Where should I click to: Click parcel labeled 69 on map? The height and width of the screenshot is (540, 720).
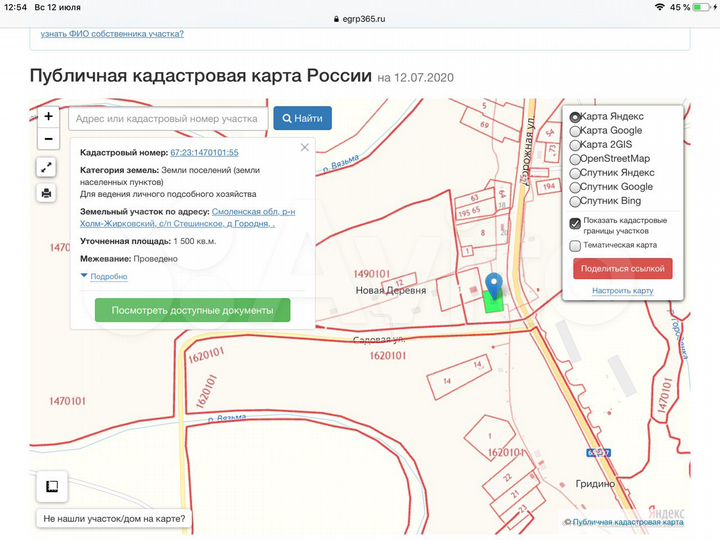tap(484, 124)
